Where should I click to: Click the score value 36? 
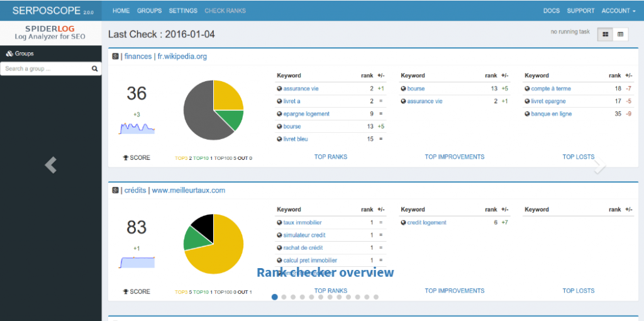136,93
